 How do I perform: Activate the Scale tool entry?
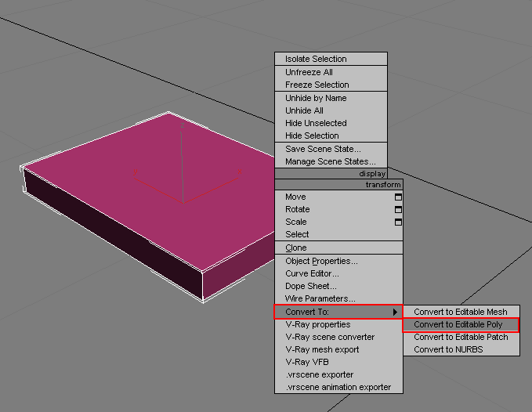[x=338, y=222]
